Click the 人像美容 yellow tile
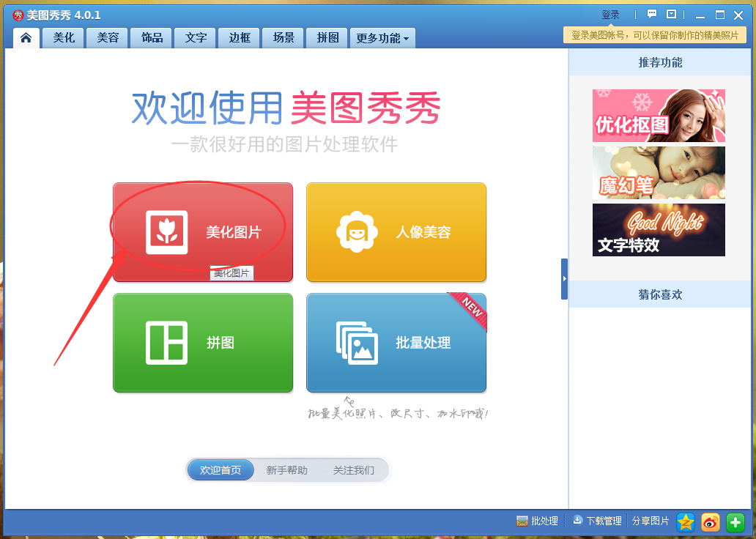 pyautogui.click(x=396, y=232)
